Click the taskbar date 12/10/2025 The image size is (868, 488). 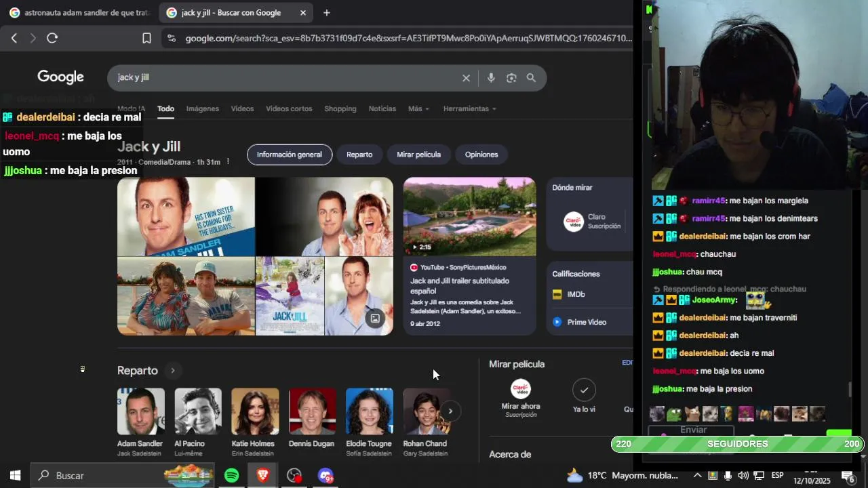(812, 481)
